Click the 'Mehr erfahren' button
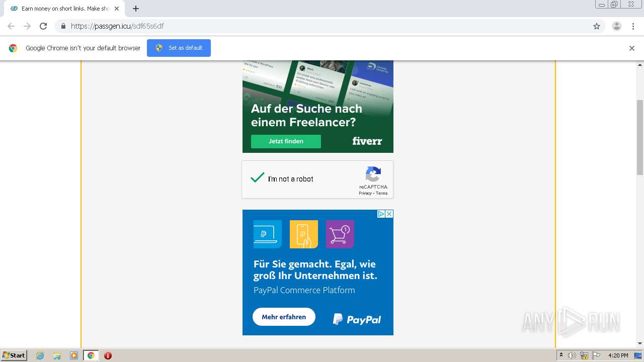 pyautogui.click(x=284, y=317)
